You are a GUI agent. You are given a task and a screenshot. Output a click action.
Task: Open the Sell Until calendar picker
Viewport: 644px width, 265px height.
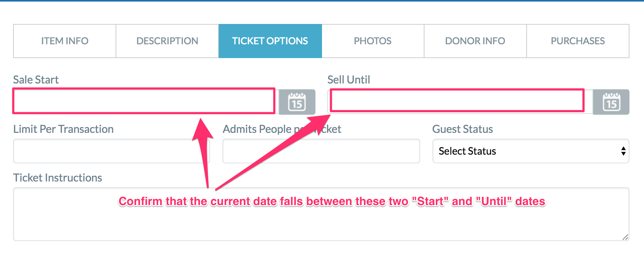point(611,102)
